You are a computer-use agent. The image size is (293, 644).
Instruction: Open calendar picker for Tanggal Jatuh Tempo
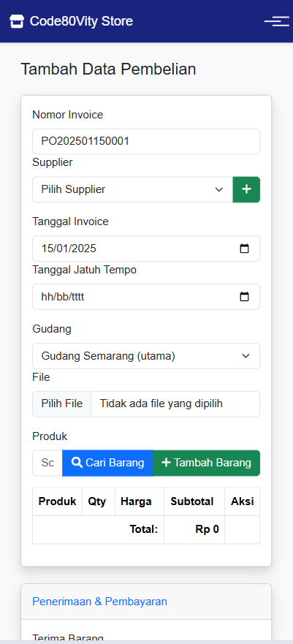[x=244, y=297]
